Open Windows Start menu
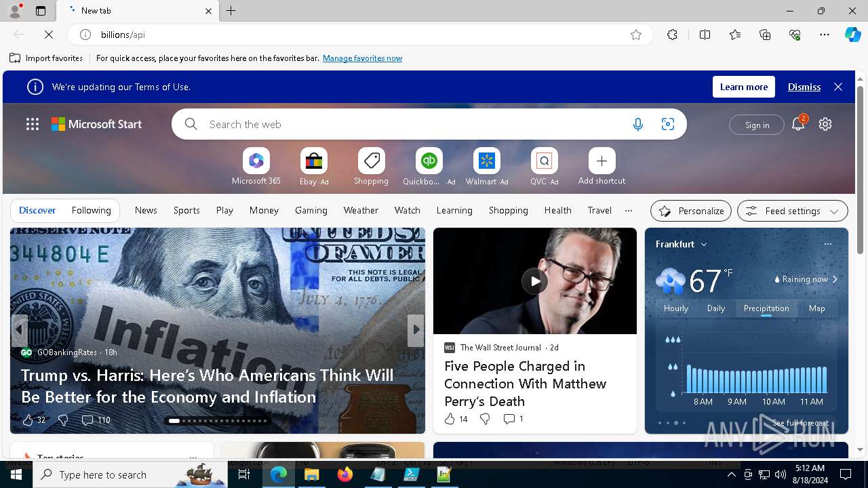Viewport: 868px width, 488px height. (x=16, y=474)
